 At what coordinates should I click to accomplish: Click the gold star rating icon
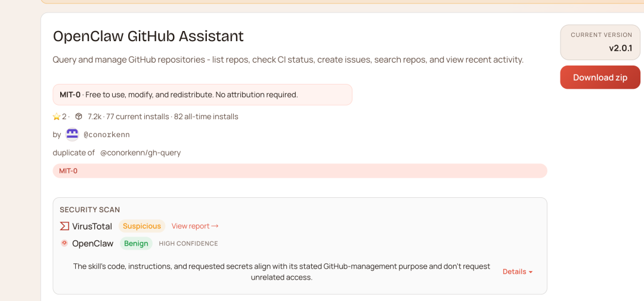click(57, 116)
